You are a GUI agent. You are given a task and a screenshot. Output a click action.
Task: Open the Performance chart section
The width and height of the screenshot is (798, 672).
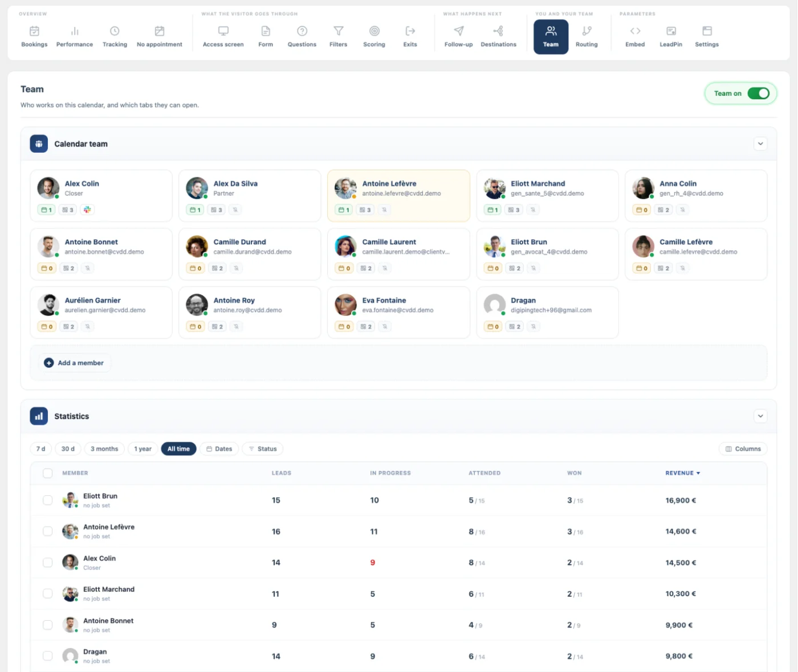click(75, 36)
